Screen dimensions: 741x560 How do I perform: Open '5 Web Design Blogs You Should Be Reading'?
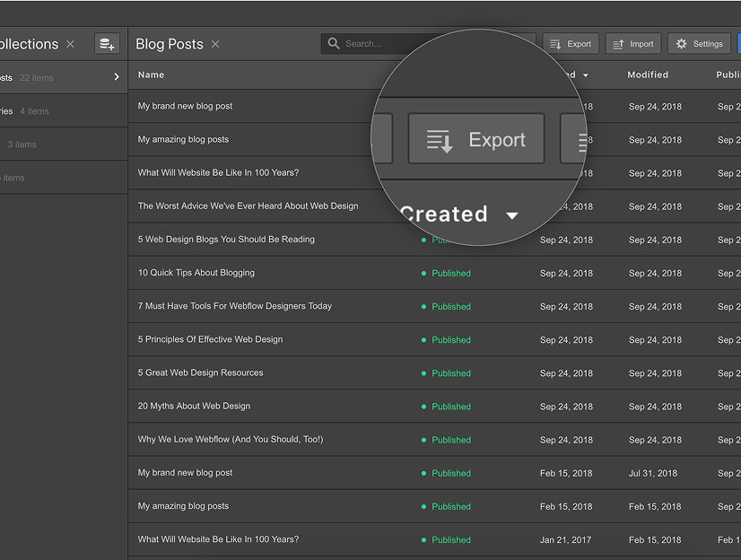pos(226,239)
